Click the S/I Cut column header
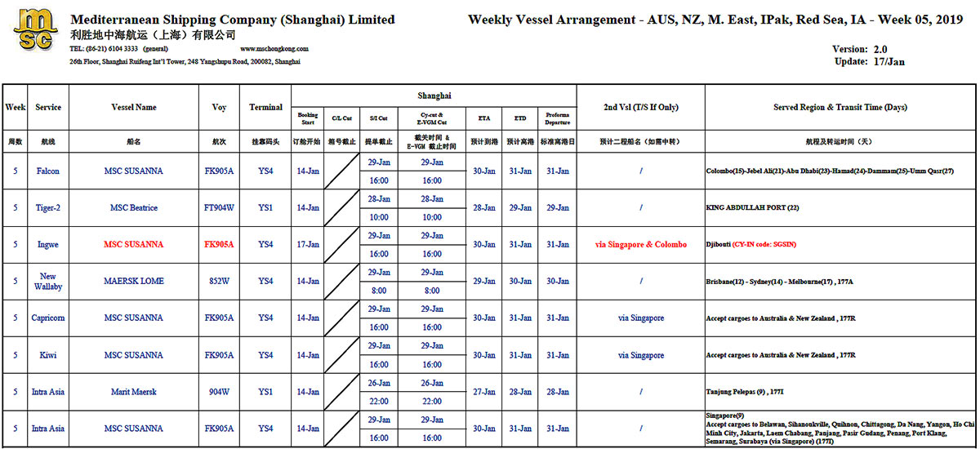 pos(378,118)
